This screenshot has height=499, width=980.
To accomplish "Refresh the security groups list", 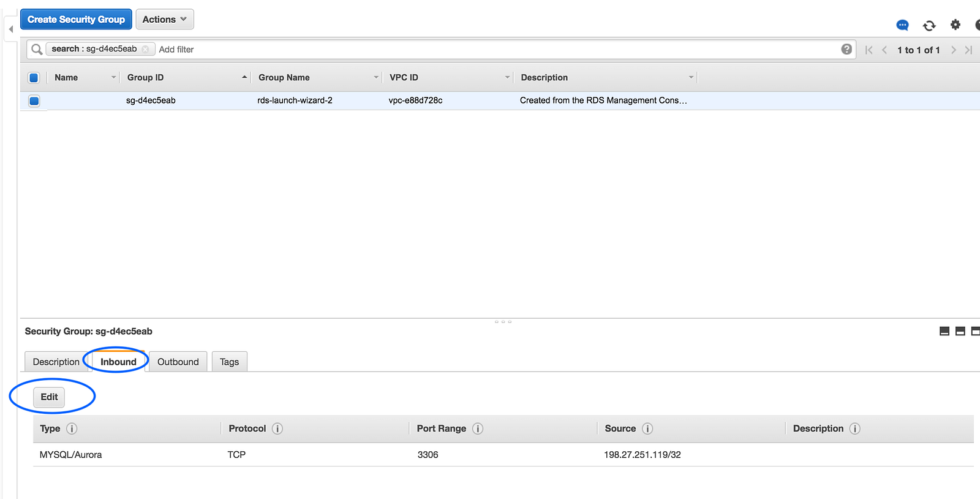I will (929, 25).
